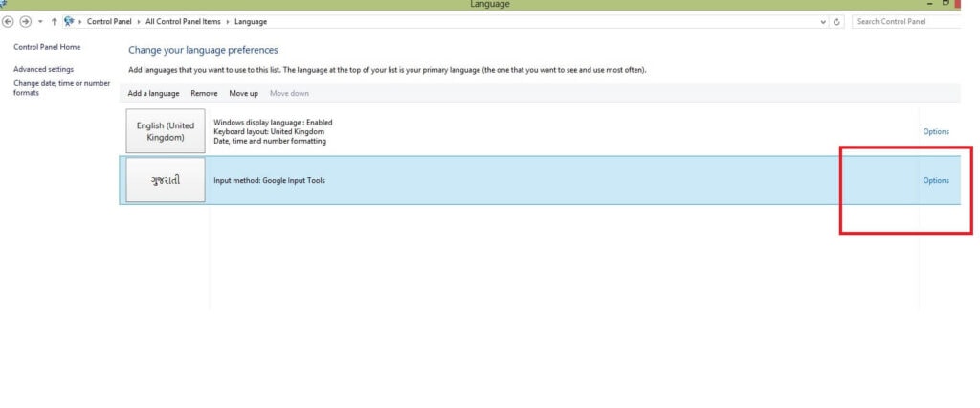Viewport: 980px width, 408px height.
Task: Expand the address bar history dropdown
Action: [824, 21]
